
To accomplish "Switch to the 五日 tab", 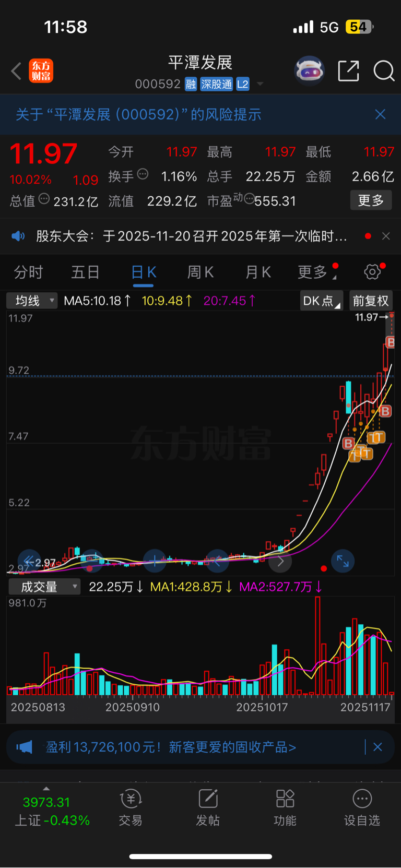I will coord(85,272).
